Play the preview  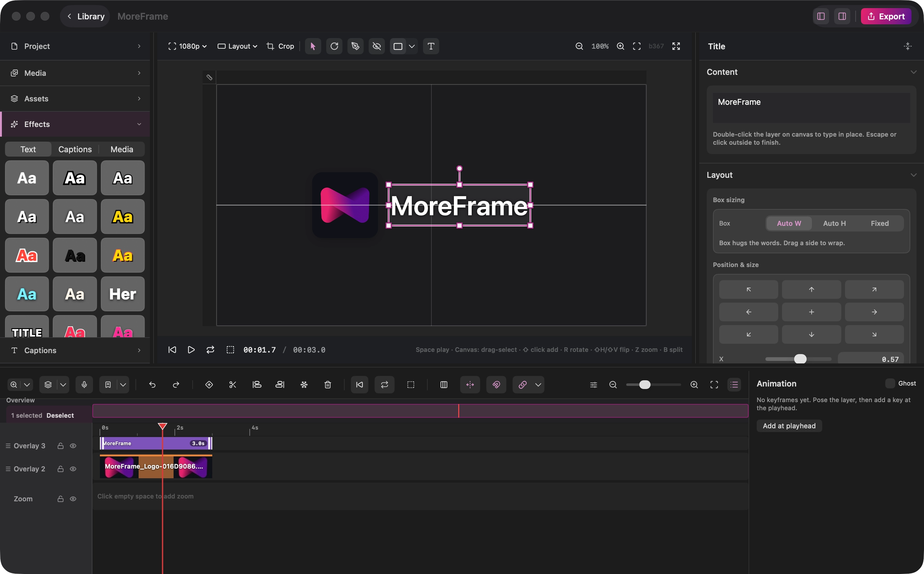pyautogui.click(x=191, y=350)
